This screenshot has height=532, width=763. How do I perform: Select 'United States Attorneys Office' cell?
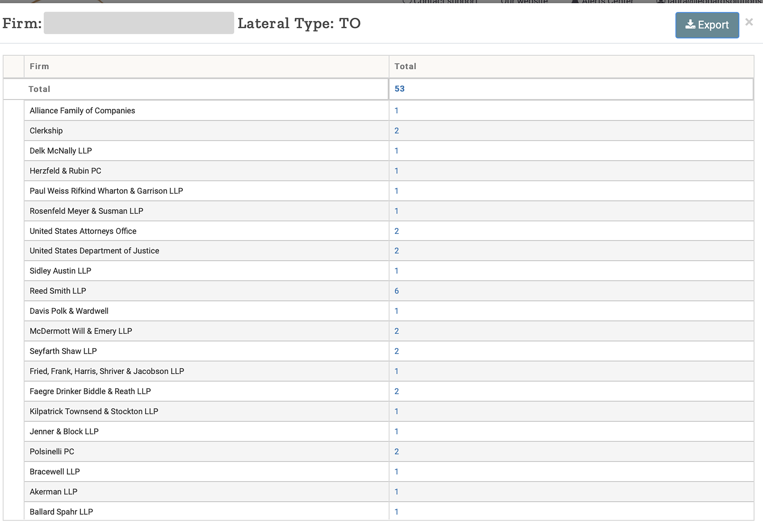pos(206,231)
